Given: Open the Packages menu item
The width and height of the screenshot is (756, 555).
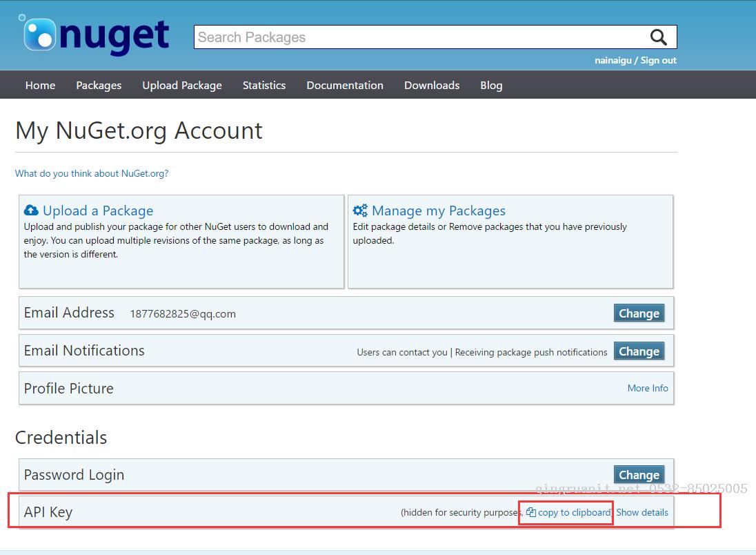Looking at the screenshot, I should pyautogui.click(x=99, y=86).
